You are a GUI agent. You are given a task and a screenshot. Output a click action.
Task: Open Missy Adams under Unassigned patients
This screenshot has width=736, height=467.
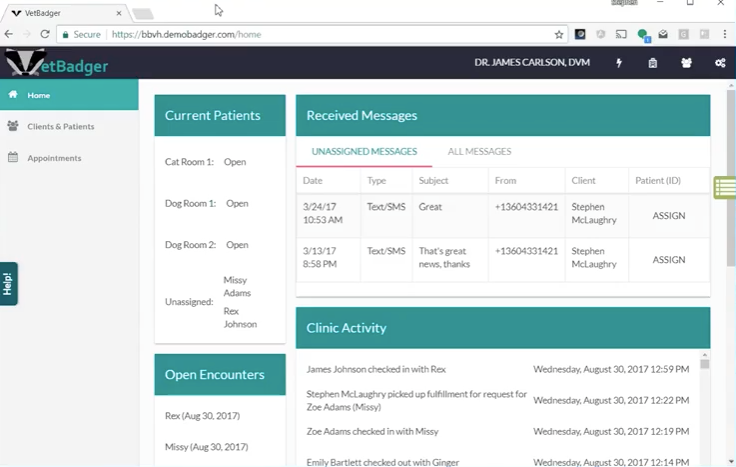237,286
